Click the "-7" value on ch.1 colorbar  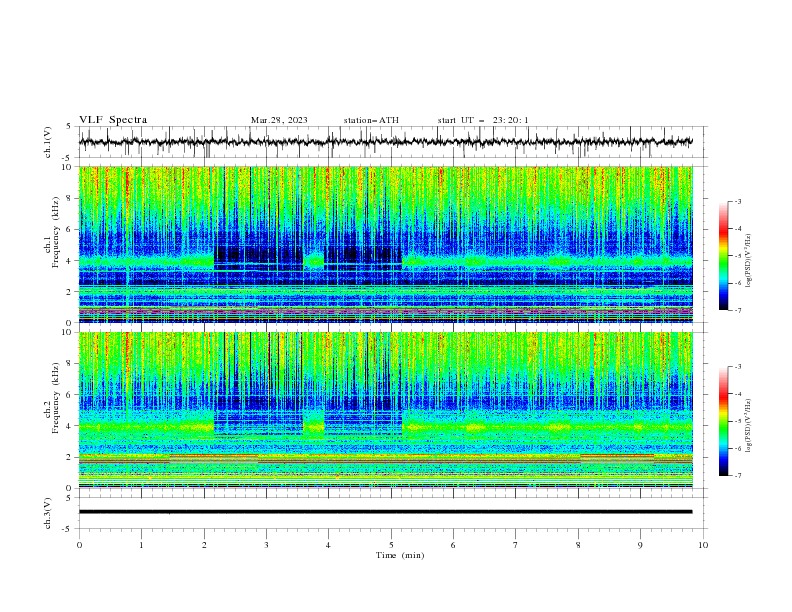pos(738,310)
